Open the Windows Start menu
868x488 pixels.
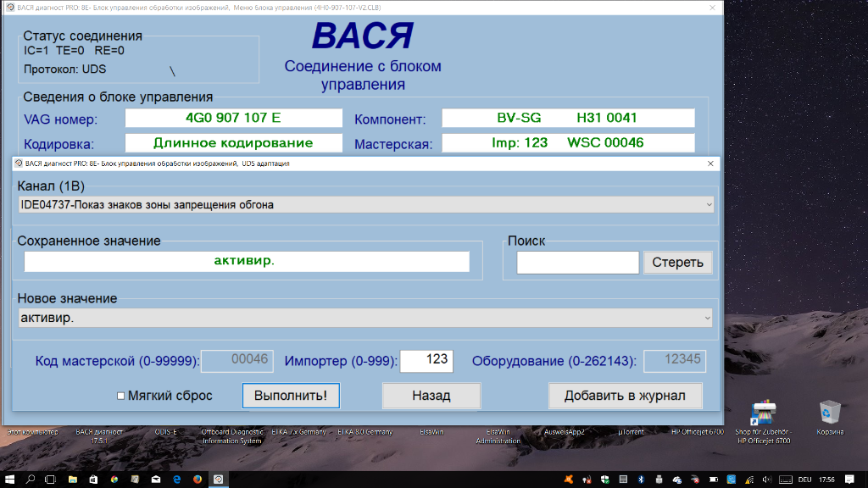coord(10,479)
